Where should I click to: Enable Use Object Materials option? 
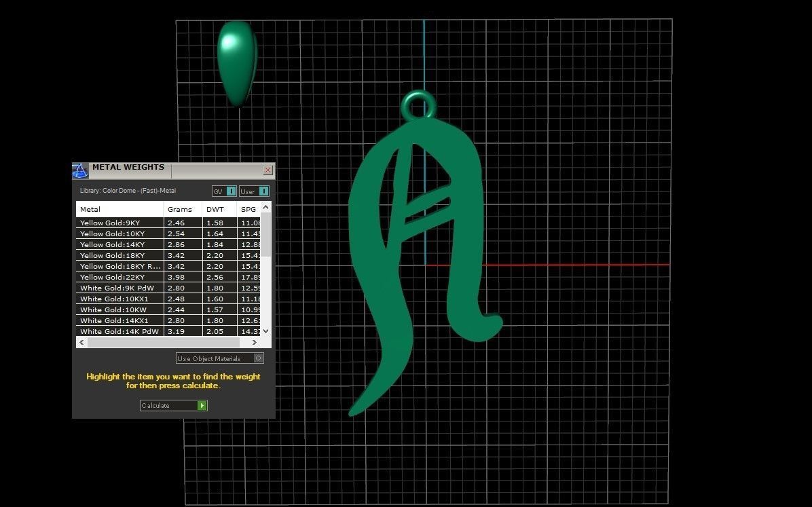coord(219,358)
